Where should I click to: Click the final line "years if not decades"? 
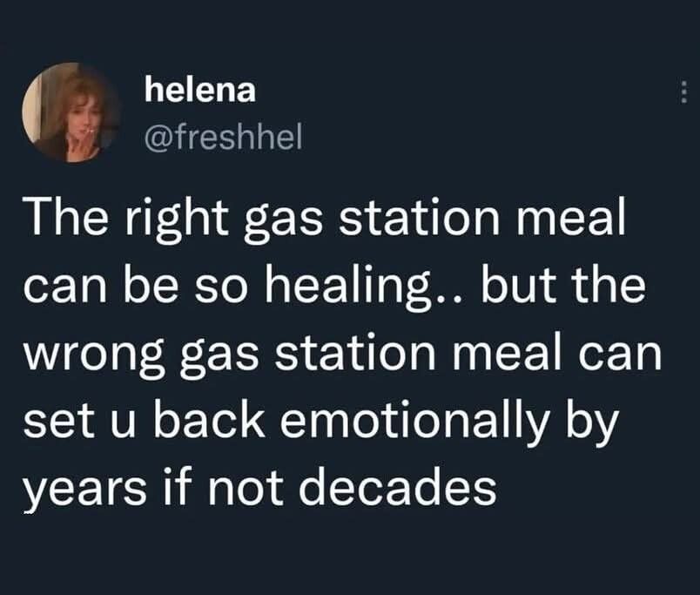point(259,486)
